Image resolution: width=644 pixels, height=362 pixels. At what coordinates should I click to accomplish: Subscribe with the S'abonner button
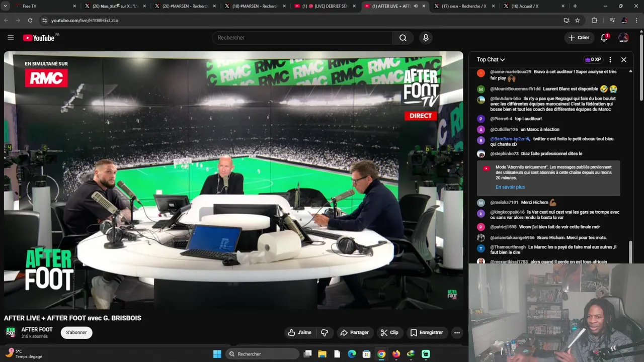(76, 332)
